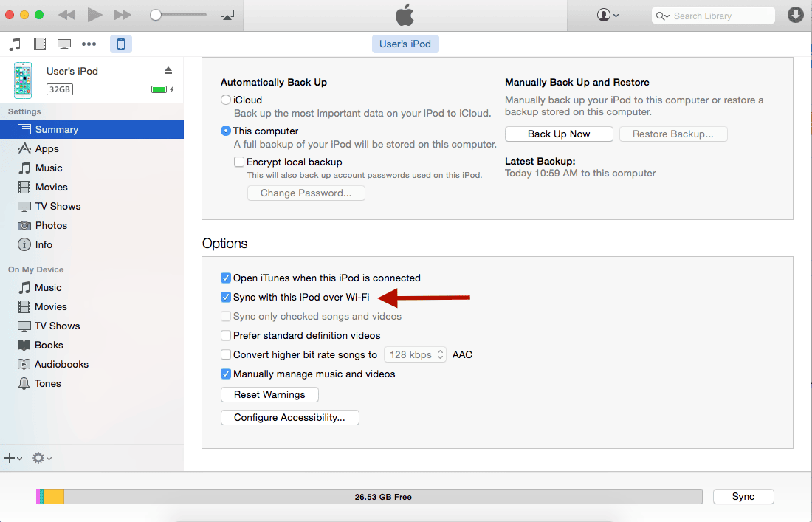This screenshot has height=522, width=812.
Task: Eject User's iPod
Action: coord(168,70)
